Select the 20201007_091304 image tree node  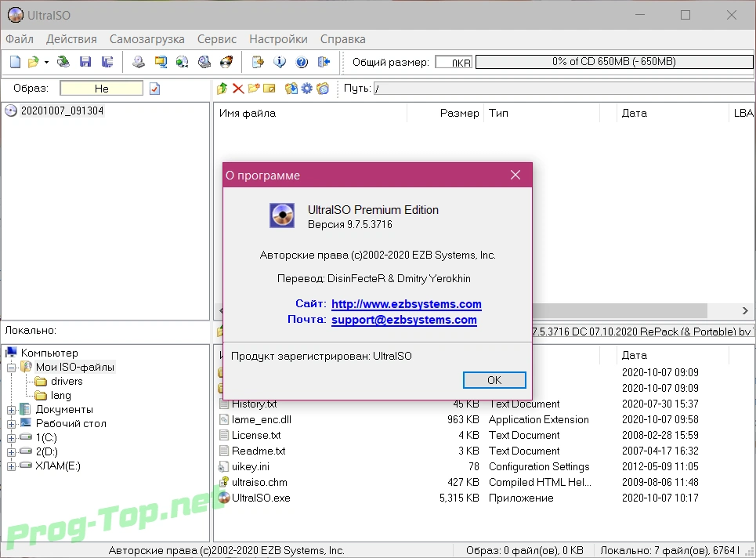tap(62, 111)
